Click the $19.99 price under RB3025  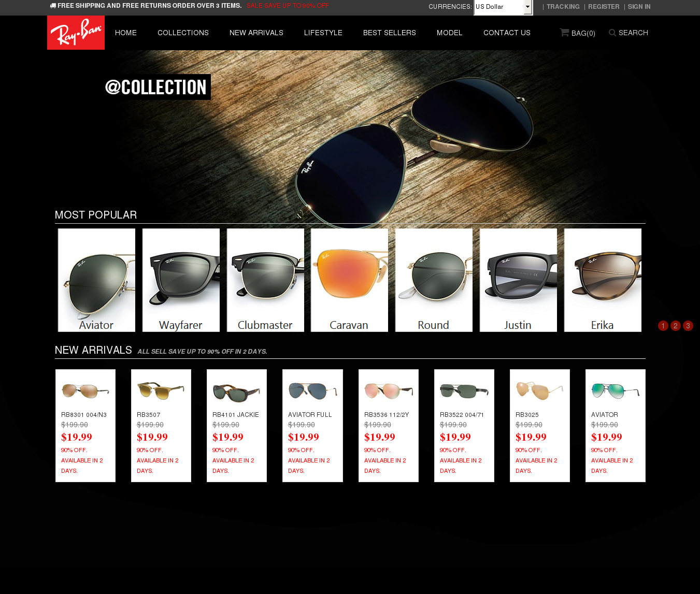(x=531, y=437)
